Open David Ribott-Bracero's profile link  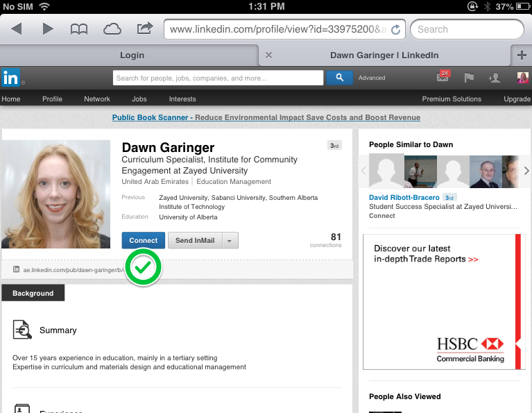[x=404, y=197]
